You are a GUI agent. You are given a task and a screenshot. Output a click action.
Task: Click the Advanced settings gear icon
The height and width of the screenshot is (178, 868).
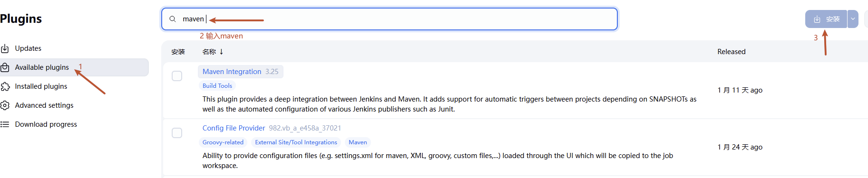[5, 105]
